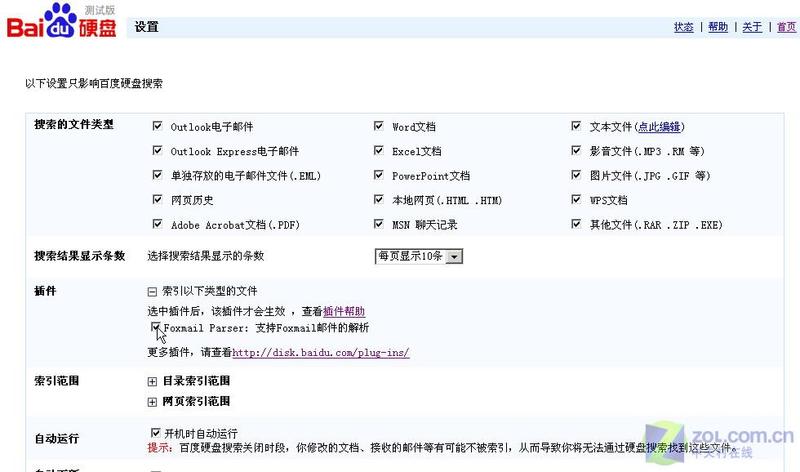Click 点此编辑 link for text files
Screen dimensions: 800x472
click(659, 127)
